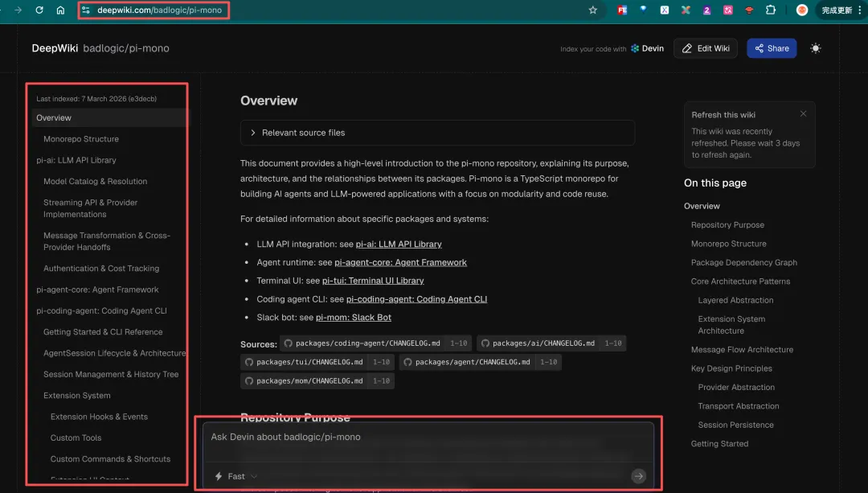Click the address bar URL
Image resolution: width=868 pixels, height=493 pixels.
coord(159,10)
